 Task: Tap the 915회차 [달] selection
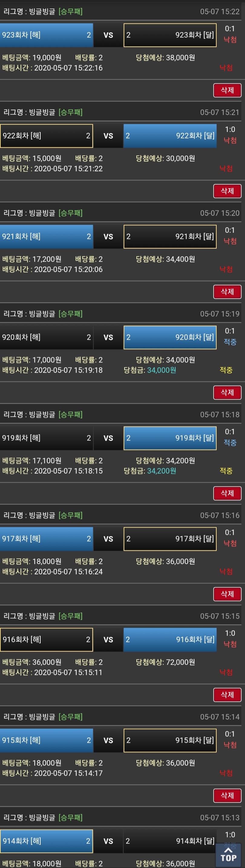coord(170,740)
